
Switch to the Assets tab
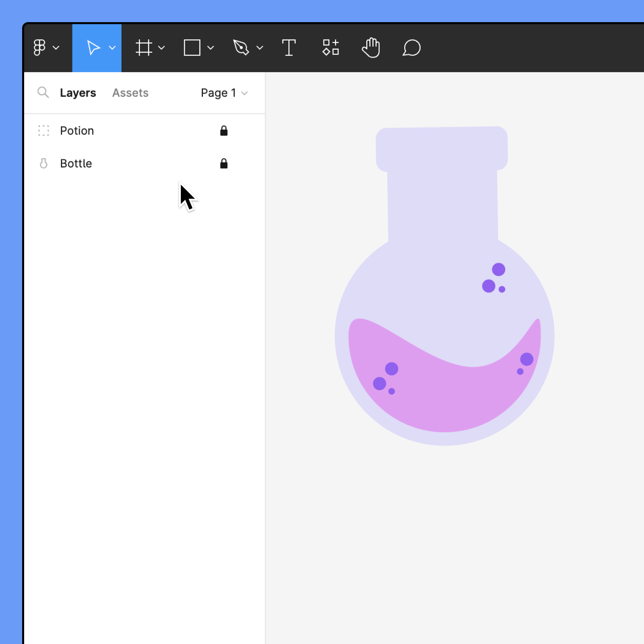(x=130, y=93)
